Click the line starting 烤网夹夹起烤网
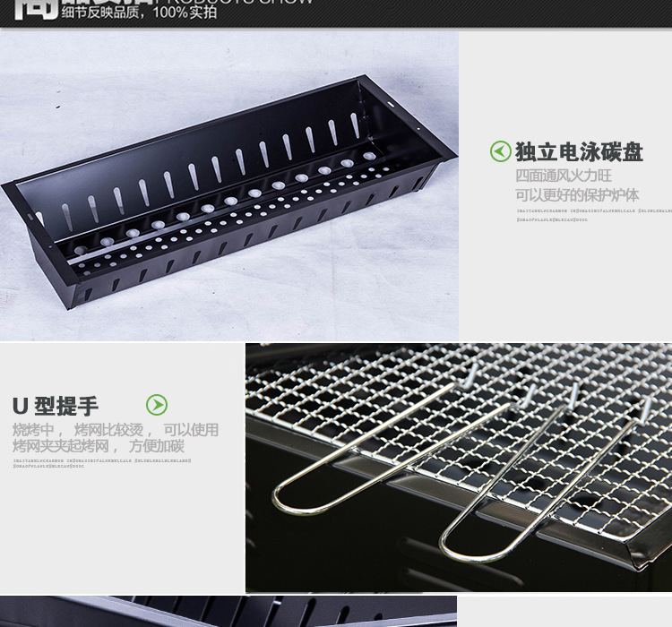The image size is (672, 627). coord(99,446)
